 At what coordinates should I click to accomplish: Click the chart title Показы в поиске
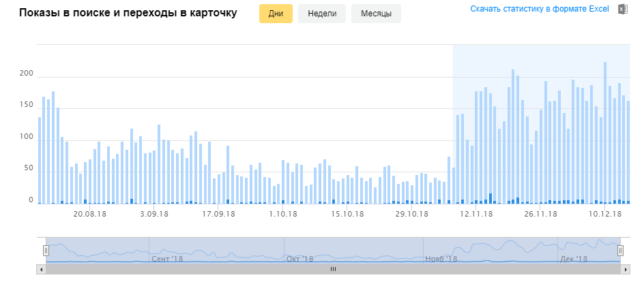128,13
